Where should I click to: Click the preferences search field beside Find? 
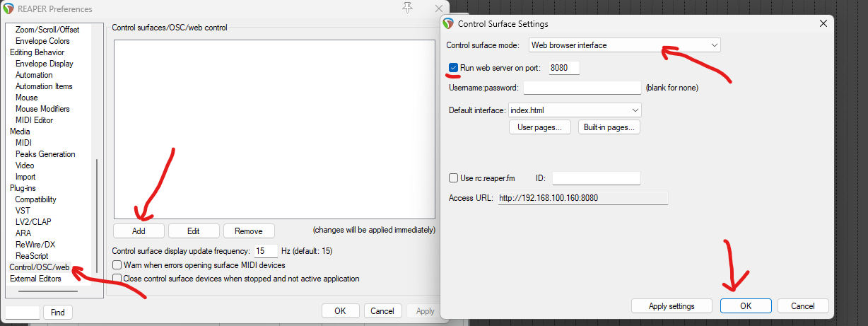[x=23, y=312]
